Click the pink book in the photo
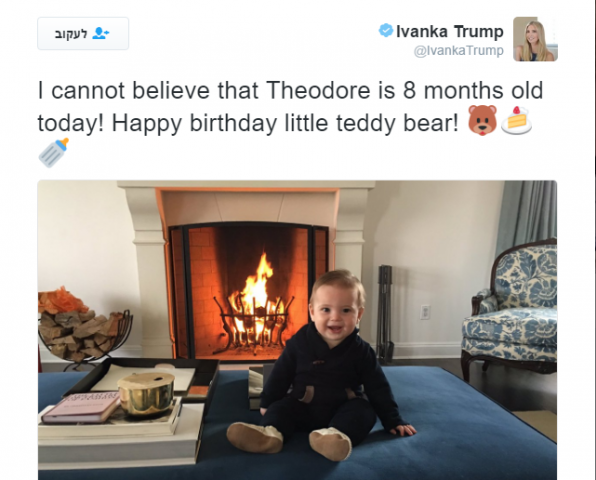 point(81,408)
